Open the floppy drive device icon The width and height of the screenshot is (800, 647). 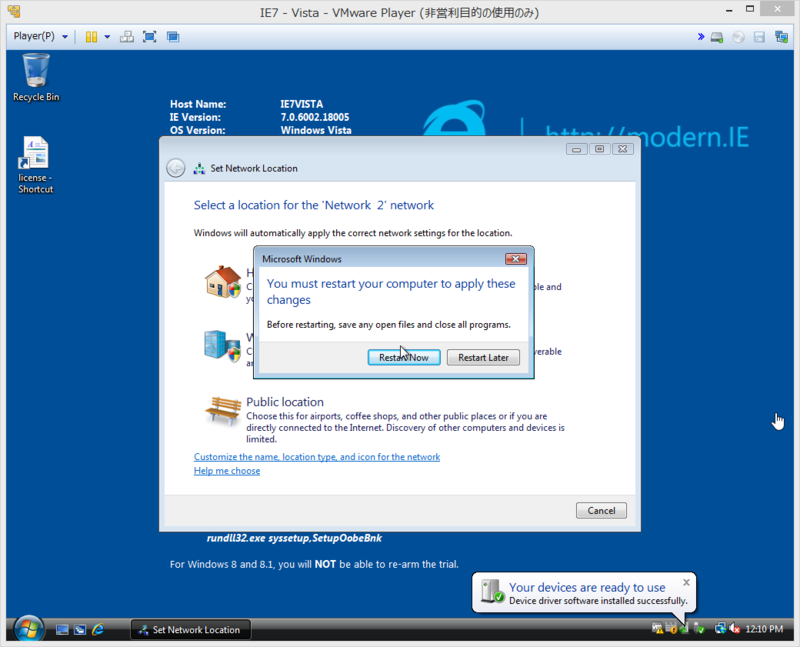[x=759, y=37]
